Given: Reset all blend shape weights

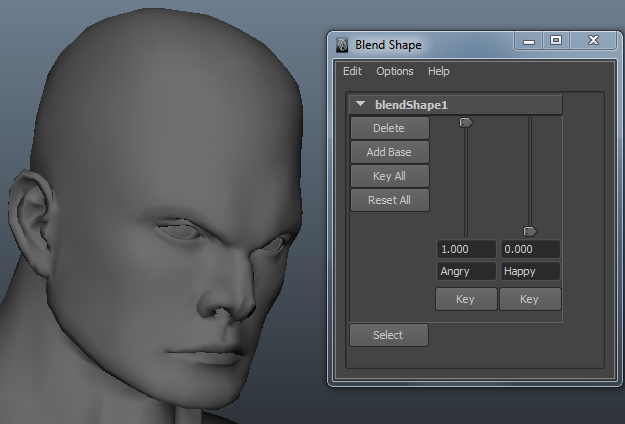Looking at the screenshot, I should pyautogui.click(x=389, y=200).
